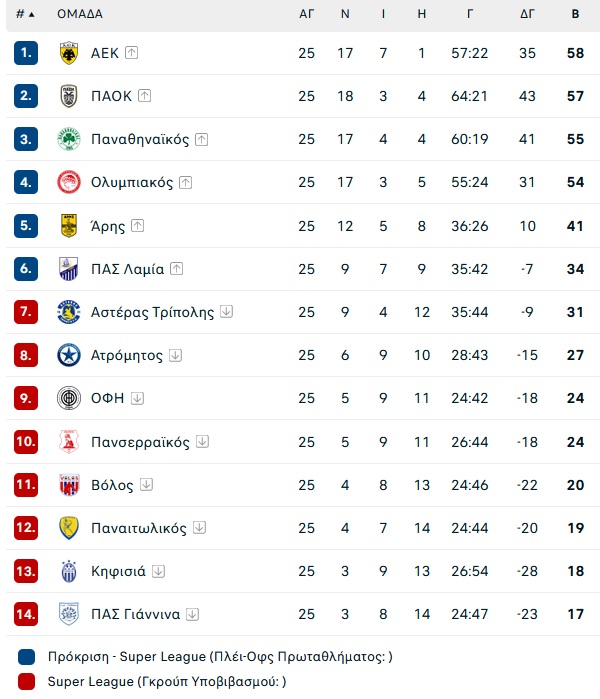Click the Ολυμπιακός red club logo
The width and height of the screenshot is (600, 699).
coord(69,182)
